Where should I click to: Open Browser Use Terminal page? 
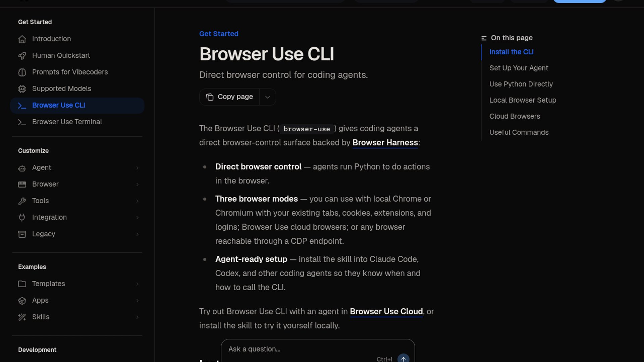pos(77,122)
